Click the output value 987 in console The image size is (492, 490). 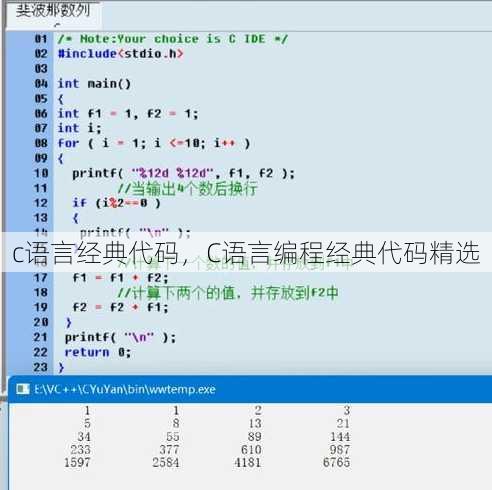(340, 449)
